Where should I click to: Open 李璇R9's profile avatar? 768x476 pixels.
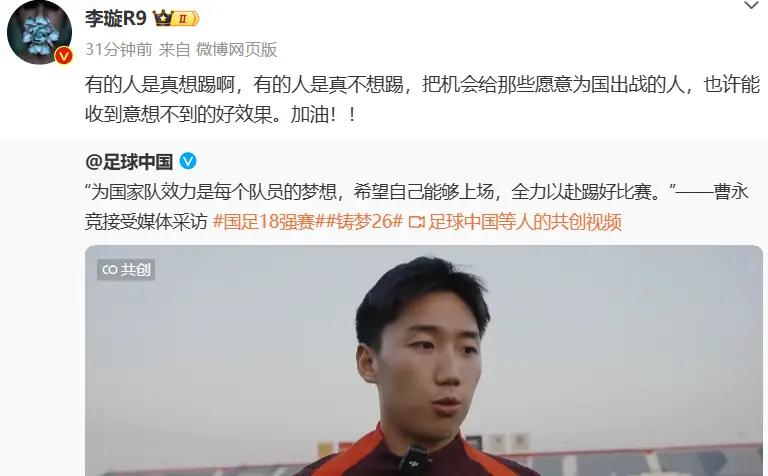[39, 32]
